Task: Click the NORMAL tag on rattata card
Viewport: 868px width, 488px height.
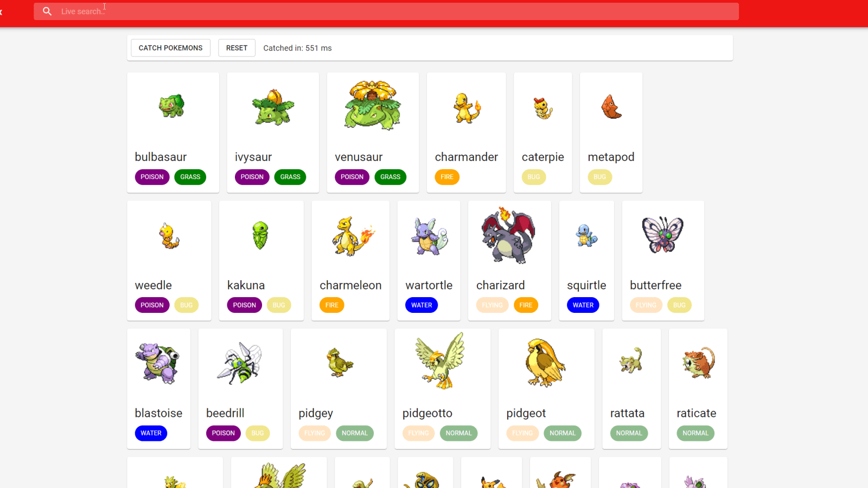Action: (x=629, y=433)
